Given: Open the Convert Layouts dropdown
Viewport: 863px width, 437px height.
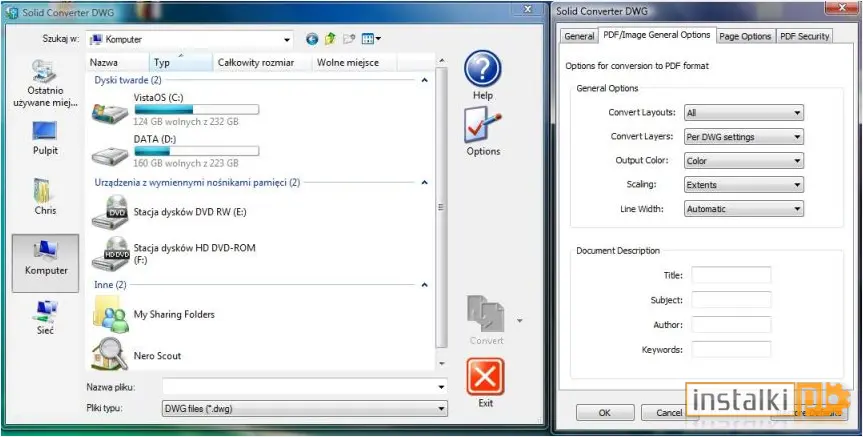Looking at the screenshot, I should click(744, 113).
